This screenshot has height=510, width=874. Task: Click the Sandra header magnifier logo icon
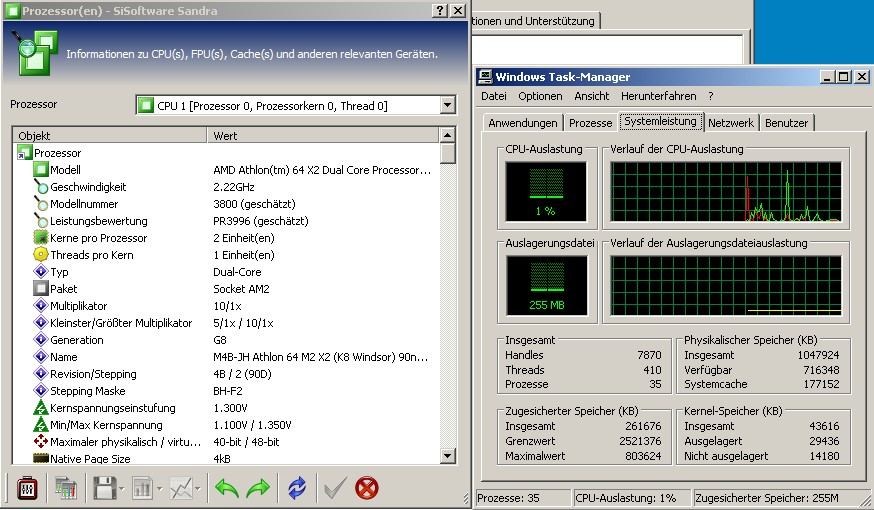coord(36,52)
